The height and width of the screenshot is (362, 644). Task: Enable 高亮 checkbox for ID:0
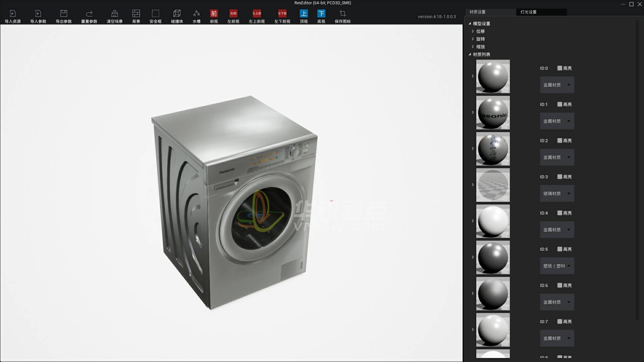pyautogui.click(x=560, y=68)
